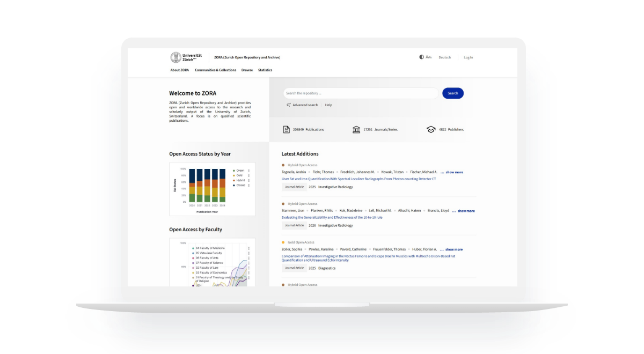
Task: Open the kebab menu beside Closed legend
Action: [249, 185]
